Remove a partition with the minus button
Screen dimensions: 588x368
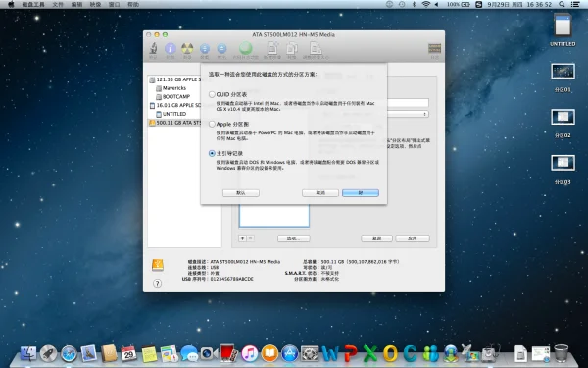251,238
